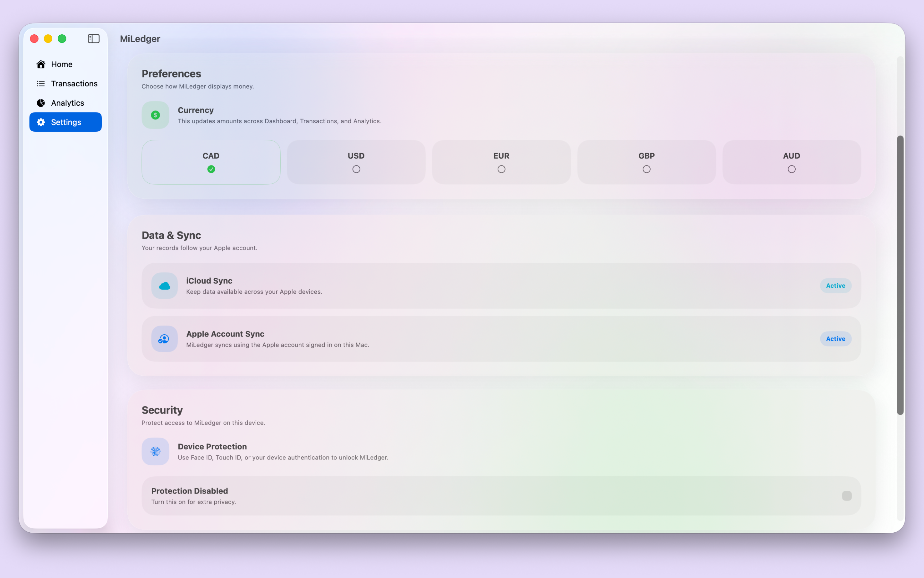Click the green Currency dollar icon

[155, 115]
